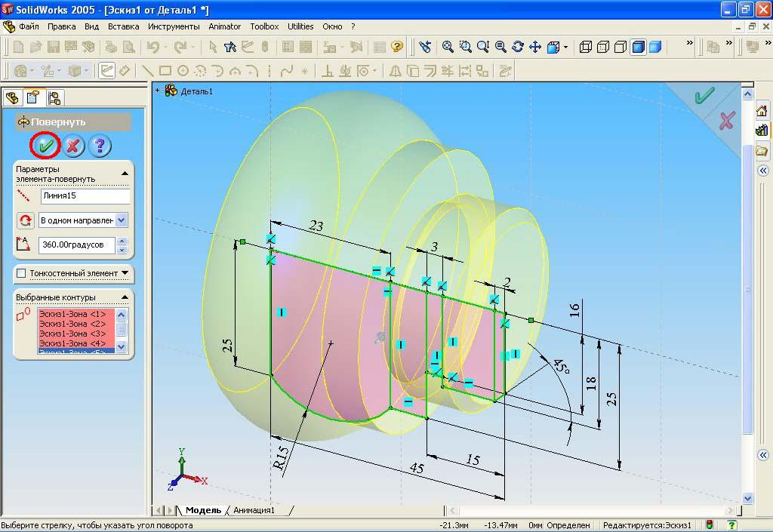The width and height of the screenshot is (773, 532).
Task: Click the Select arrow cursor tool
Action: 212,47
